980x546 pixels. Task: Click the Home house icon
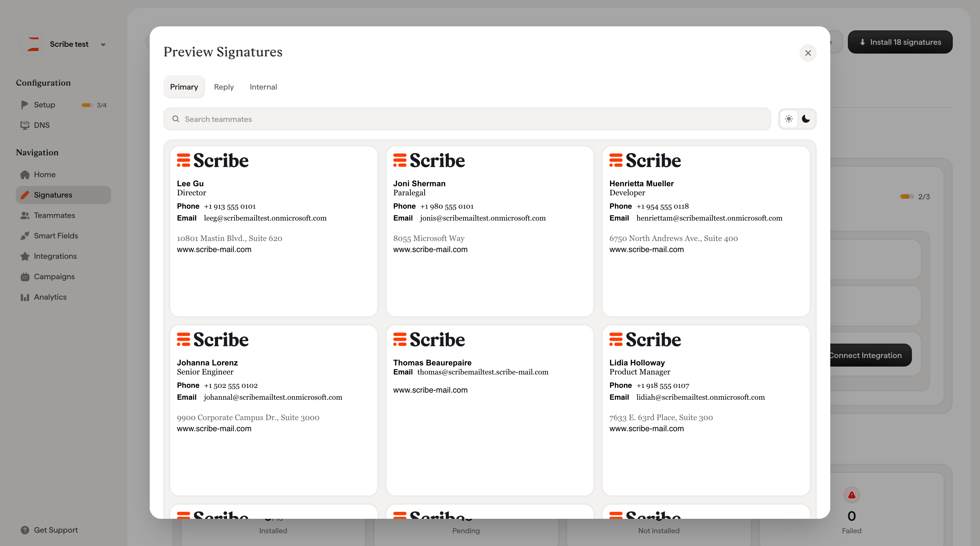pos(25,175)
